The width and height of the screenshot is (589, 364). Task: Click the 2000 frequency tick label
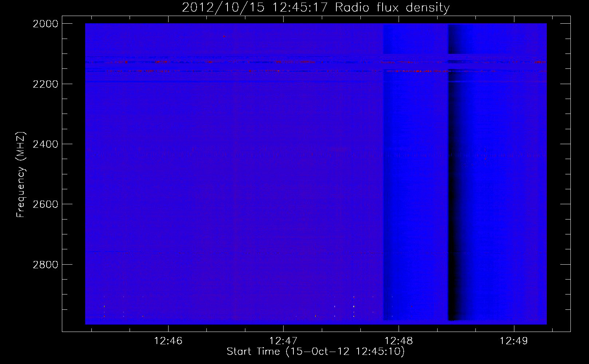click(x=46, y=24)
